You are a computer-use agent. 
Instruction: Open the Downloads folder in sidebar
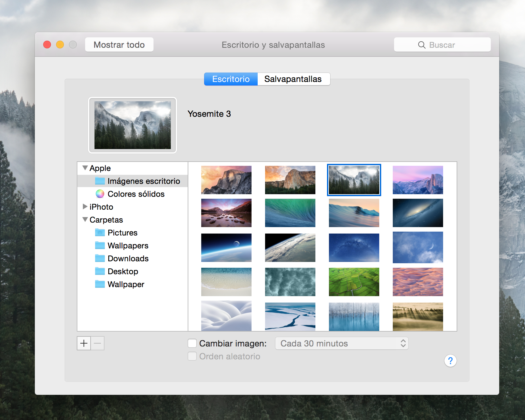tap(128, 258)
